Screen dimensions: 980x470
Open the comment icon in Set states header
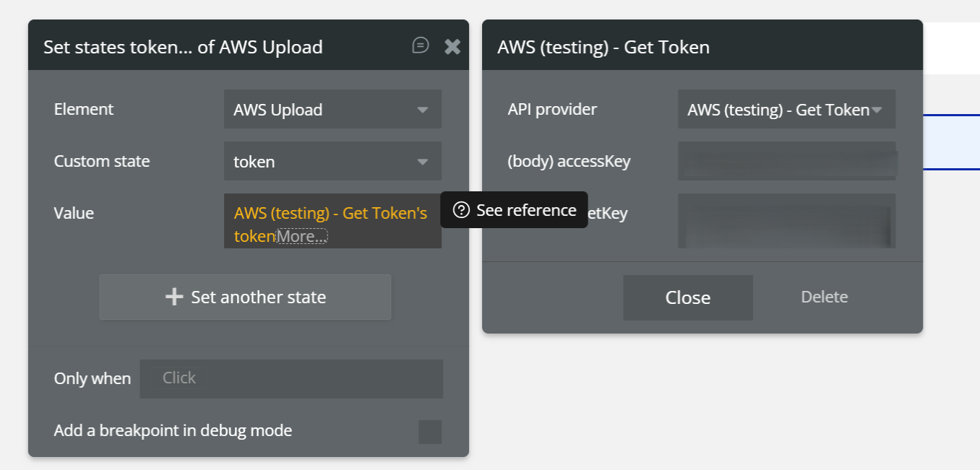[x=420, y=46]
